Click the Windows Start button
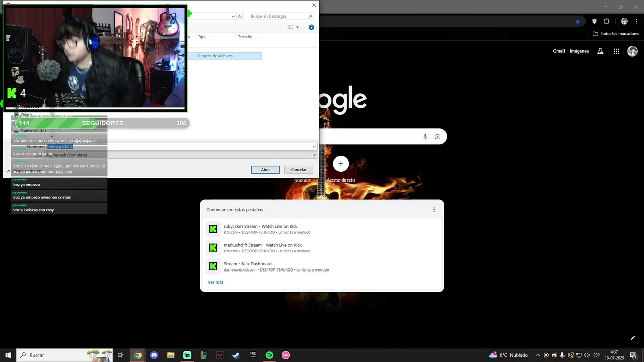This screenshot has height=362, width=644. coord(8,355)
